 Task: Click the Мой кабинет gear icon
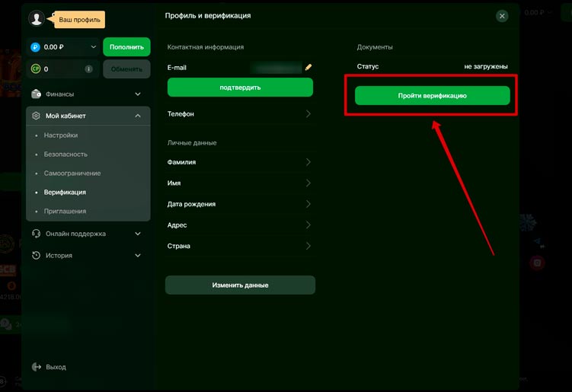pyautogui.click(x=36, y=116)
